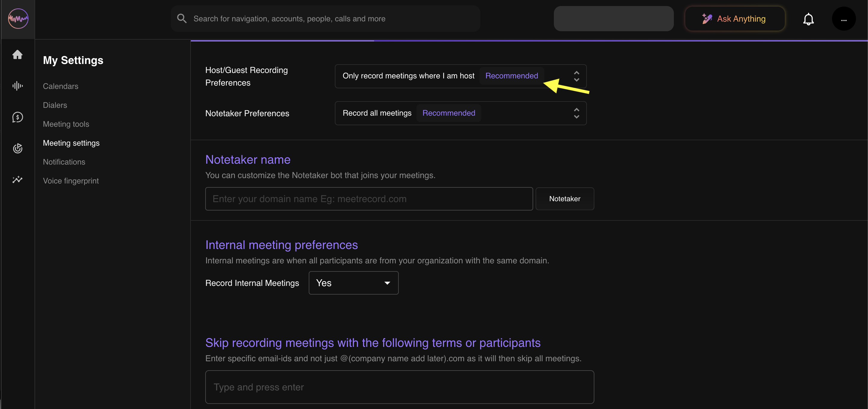
Task: Open Calendars settings section
Action: point(60,86)
